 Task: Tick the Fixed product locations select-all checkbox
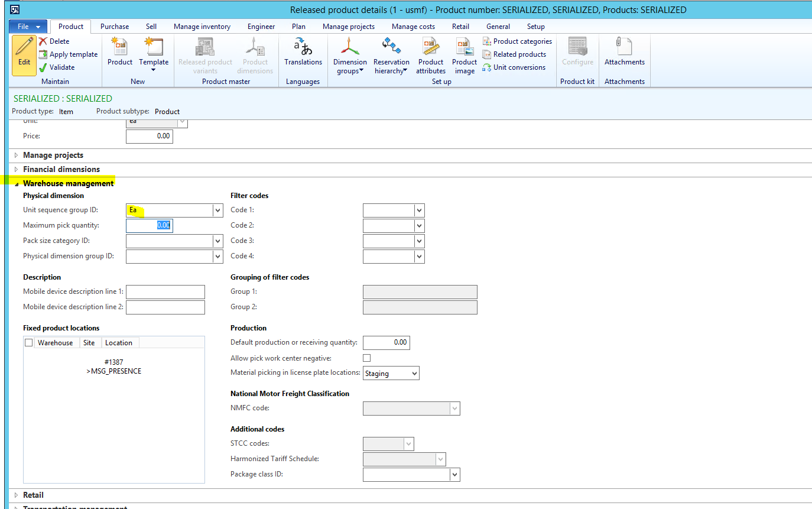click(29, 343)
